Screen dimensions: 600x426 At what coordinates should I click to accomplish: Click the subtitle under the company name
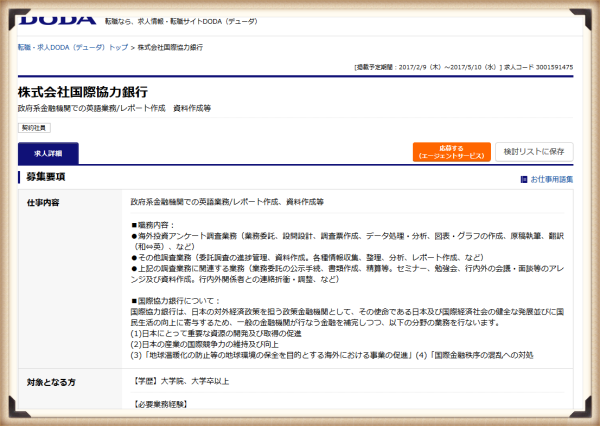click(114, 108)
